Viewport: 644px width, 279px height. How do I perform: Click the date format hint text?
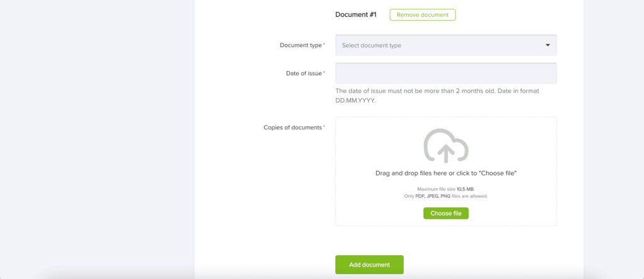(437, 95)
